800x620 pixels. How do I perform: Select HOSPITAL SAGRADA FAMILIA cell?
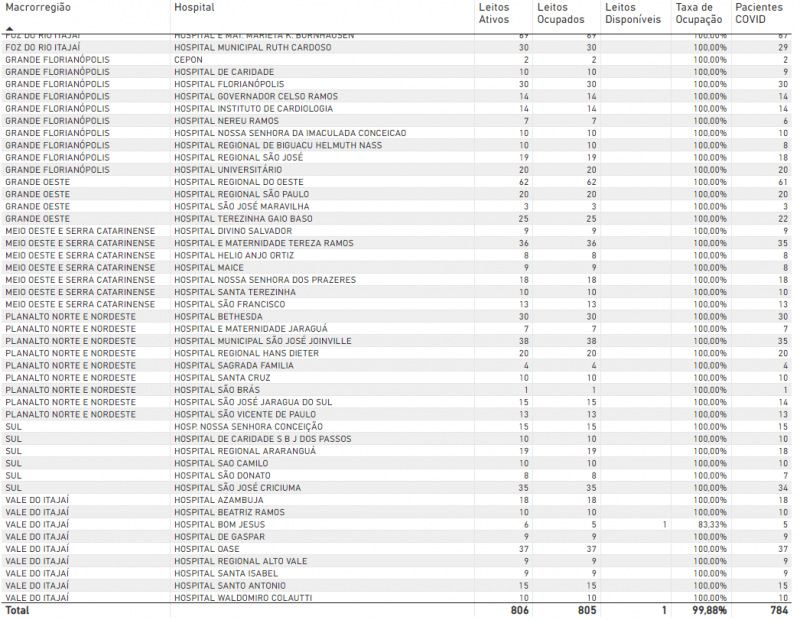[x=234, y=366]
